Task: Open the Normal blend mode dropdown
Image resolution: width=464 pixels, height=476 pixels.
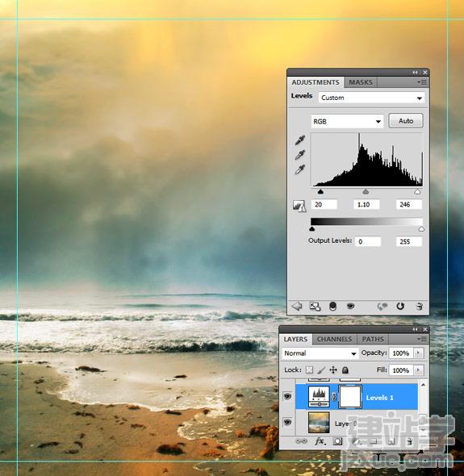Action: pyautogui.click(x=320, y=353)
